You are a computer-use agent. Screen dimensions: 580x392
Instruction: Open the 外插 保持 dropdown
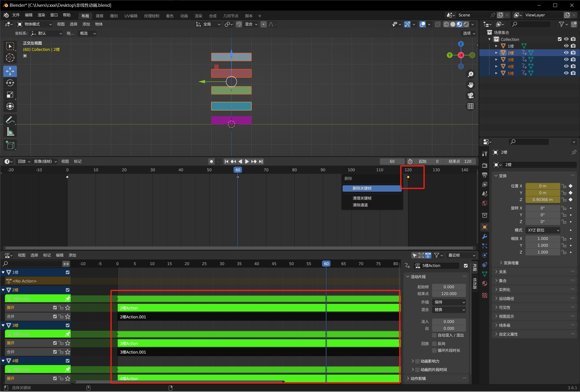(x=449, y=302)
